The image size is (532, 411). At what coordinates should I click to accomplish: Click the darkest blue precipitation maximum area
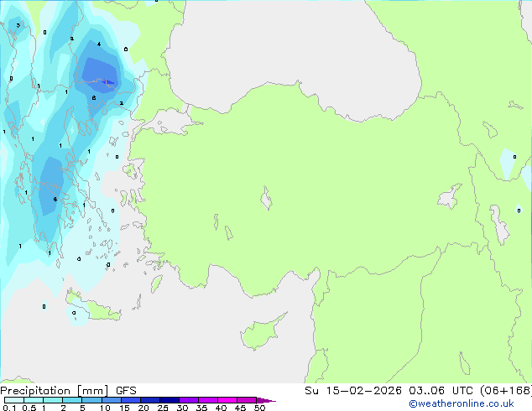pos(108,82)
